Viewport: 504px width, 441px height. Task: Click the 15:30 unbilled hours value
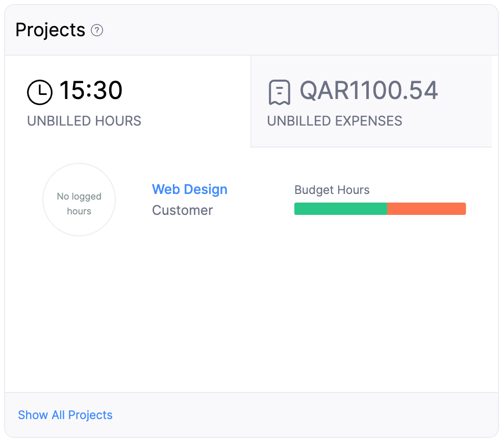tap(91, 91)
